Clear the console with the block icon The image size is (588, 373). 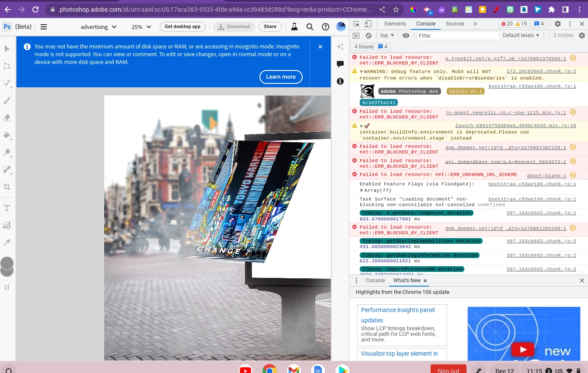(x=368, y=35)
